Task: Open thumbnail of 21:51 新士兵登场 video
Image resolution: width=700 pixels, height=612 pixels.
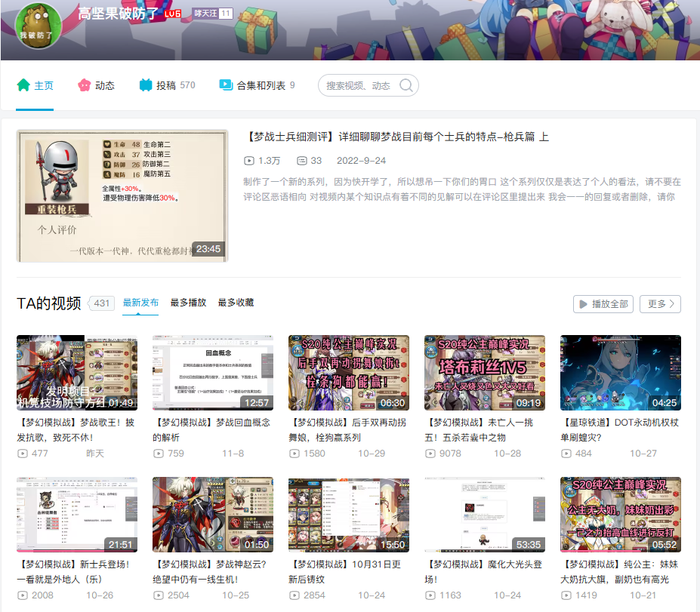Action: pos(77,515)
